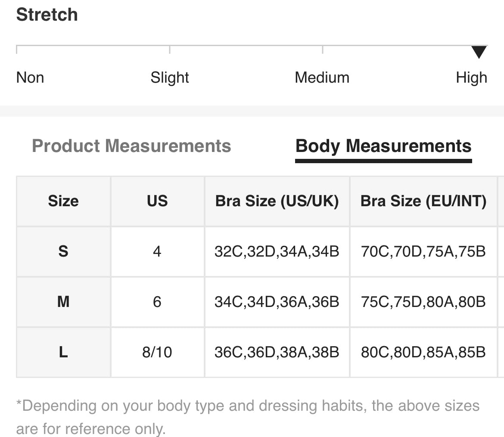Click the 75C,75D,80A,80B cell

click(x=423, y=302)
